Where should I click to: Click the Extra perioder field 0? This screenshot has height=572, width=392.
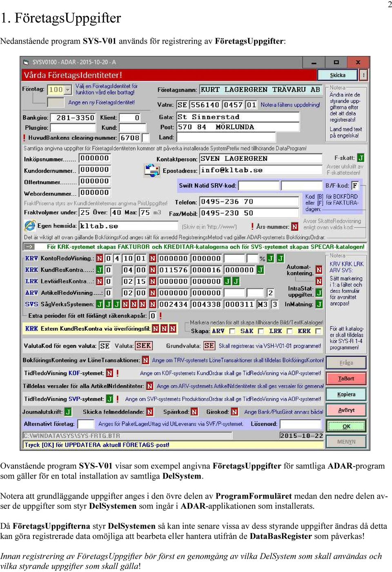152,316
